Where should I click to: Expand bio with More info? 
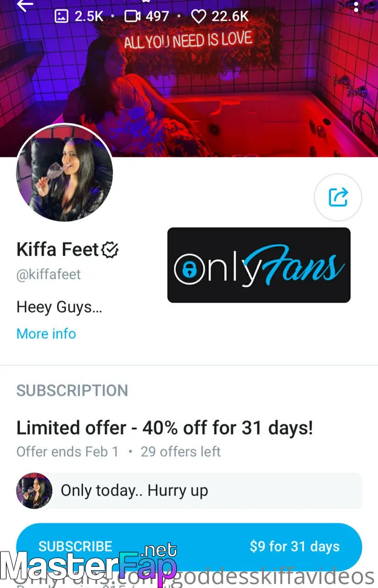pos(46,333)
